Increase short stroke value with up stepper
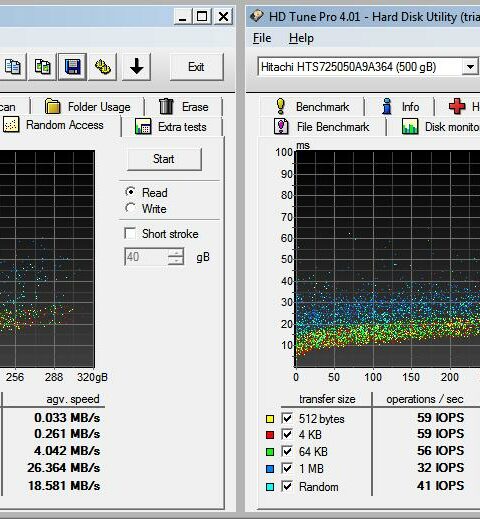The image size is (480, 519). (x=176, y=253)
